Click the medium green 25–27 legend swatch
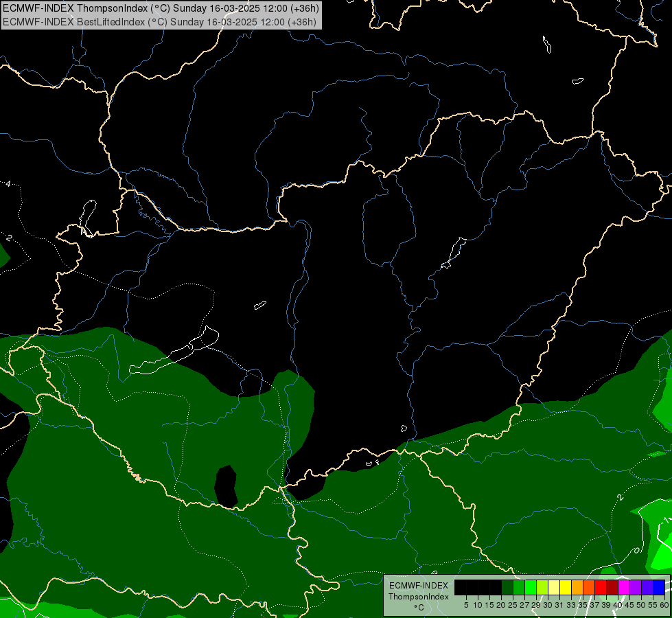Viewport: 672px width, 618px height. [519, 587]
